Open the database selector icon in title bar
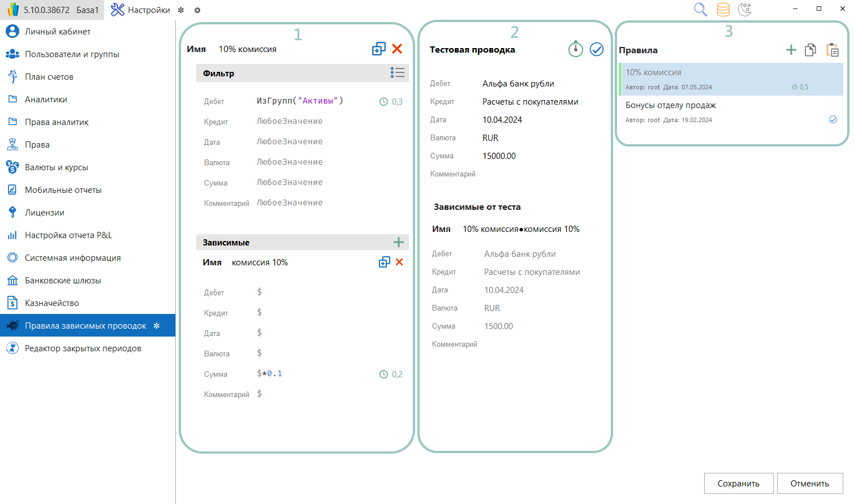 coord(723,10)
